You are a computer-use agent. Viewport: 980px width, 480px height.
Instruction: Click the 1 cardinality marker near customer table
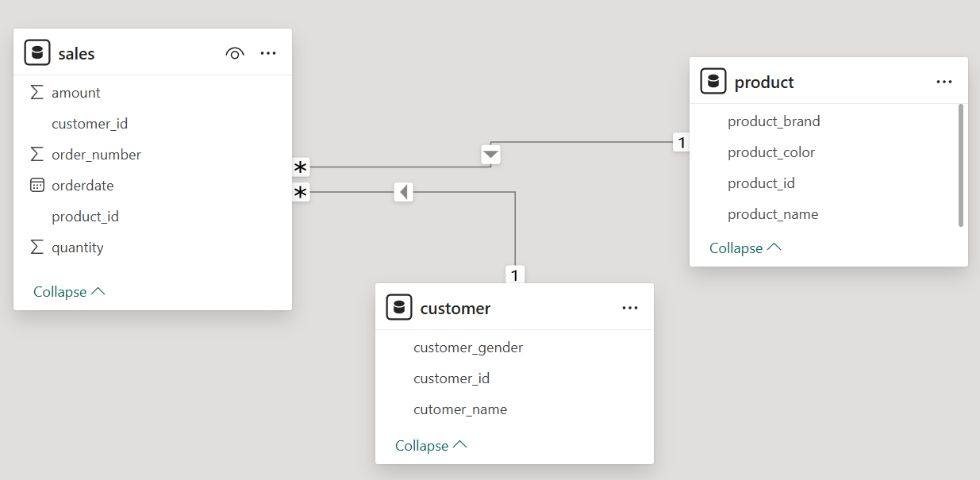(514, 275)
